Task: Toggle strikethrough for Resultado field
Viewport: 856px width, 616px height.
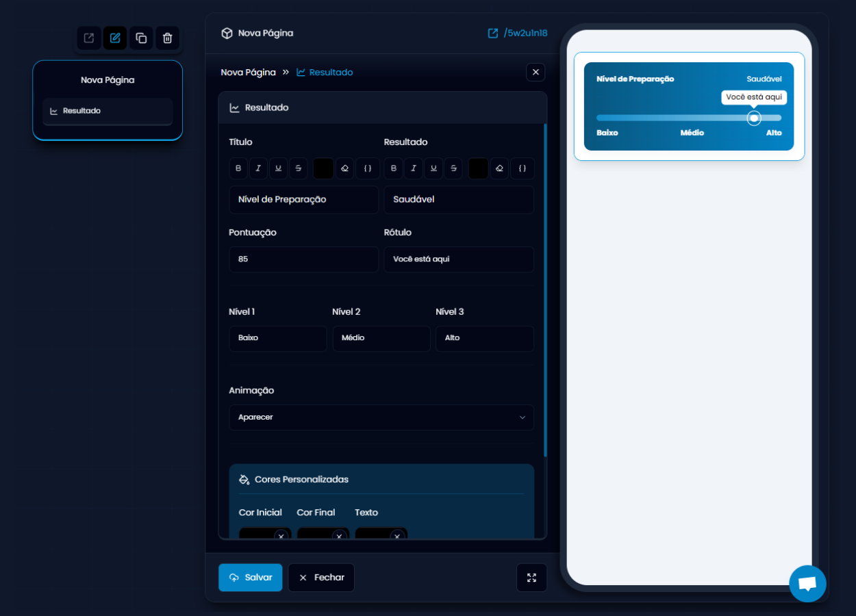Action: (x=453, y=168)
